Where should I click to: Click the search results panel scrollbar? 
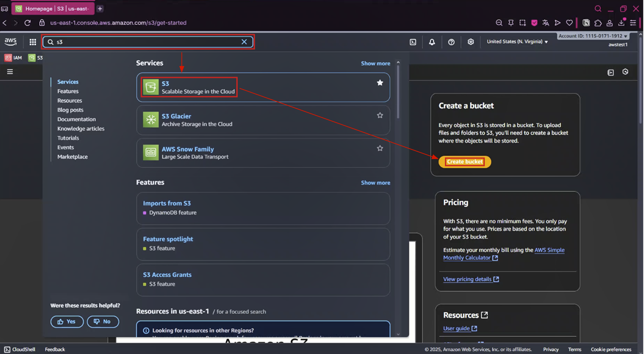pyautogui.click(x=398, y=92)
